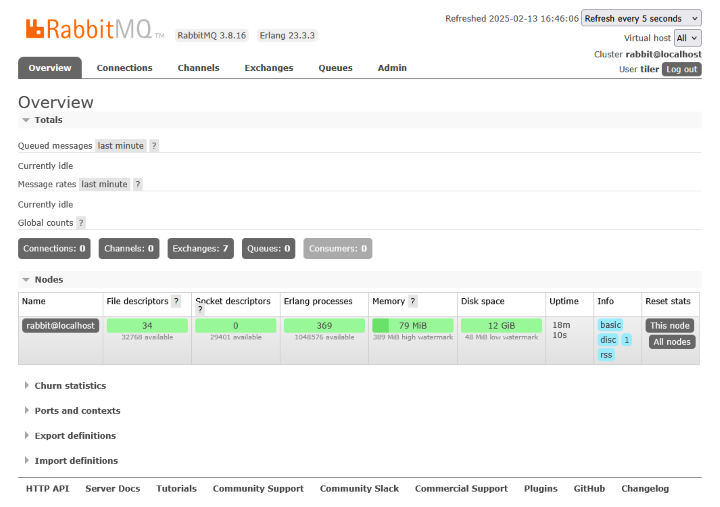The height and width of the screenshot is (507, 720).
Task: Click the cluster name rabbit@localhost
Action: click(x=663, y=54)
